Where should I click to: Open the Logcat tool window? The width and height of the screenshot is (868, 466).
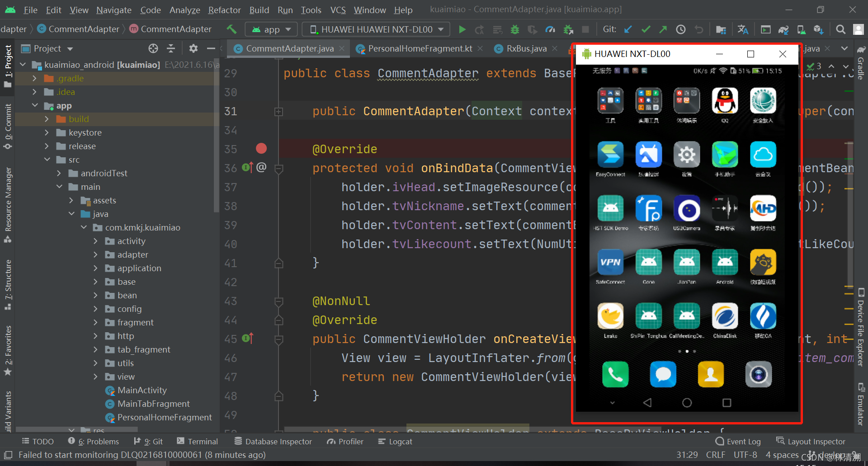point(395,442)
